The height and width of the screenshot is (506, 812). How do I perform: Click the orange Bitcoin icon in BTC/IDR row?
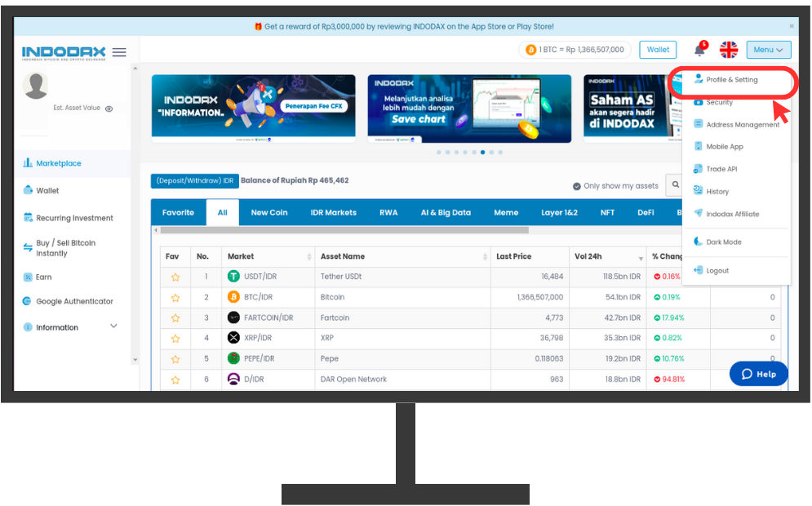click(233, 297)
